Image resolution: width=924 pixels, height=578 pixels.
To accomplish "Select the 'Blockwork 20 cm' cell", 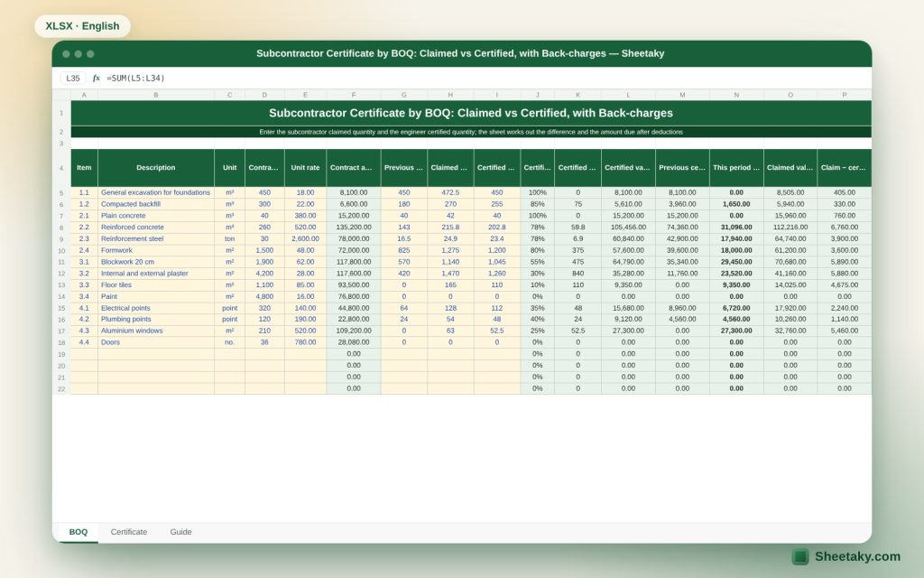I will pyautogui.click(x=155, y=262).
